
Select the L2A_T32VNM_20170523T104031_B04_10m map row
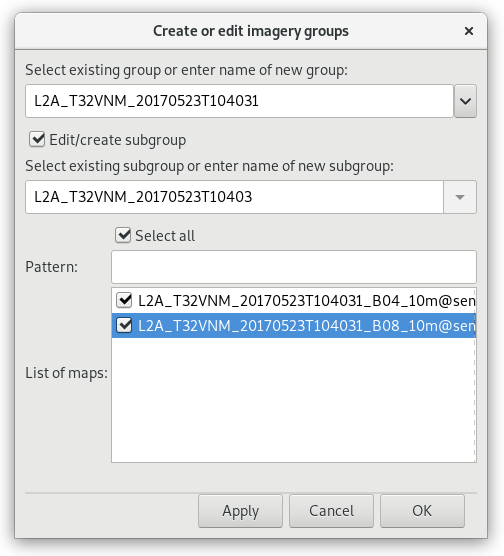[x=294, y=301]
